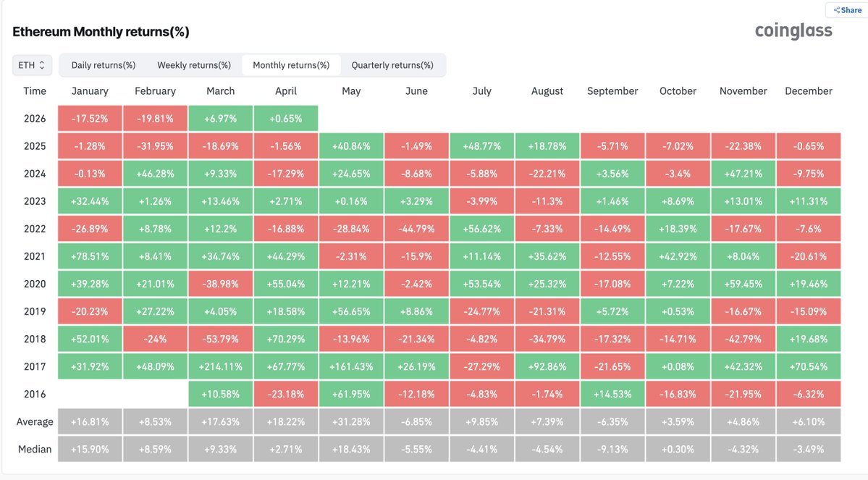Screen dimensions: 868x480
Task: Click the Ethereum Monthly returns(%) title
Action: pos(101,33)
